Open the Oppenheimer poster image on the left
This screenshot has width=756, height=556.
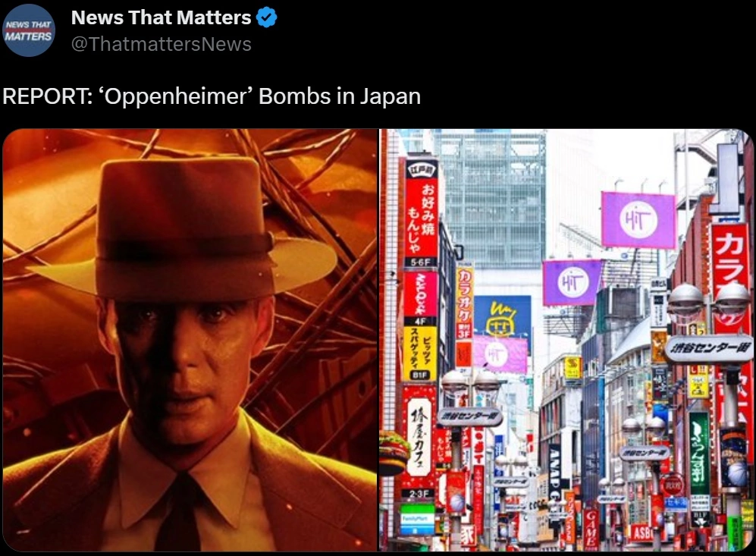point(190,340)
